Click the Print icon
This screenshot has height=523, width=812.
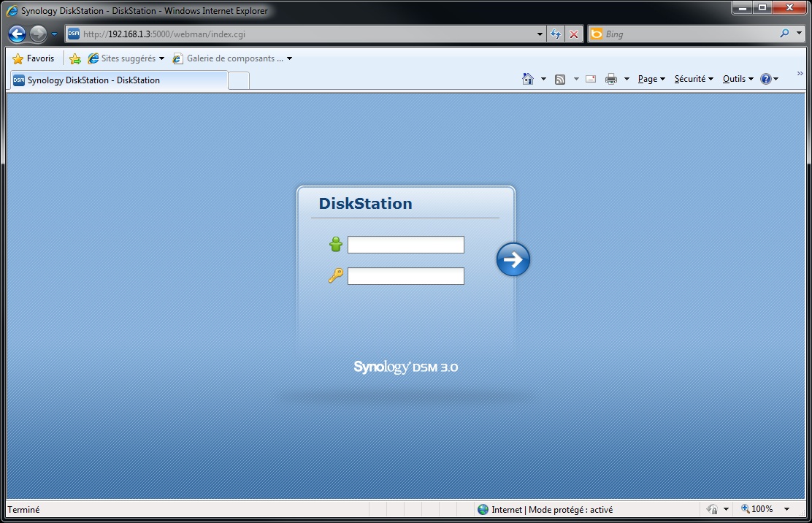coord(611,79)
